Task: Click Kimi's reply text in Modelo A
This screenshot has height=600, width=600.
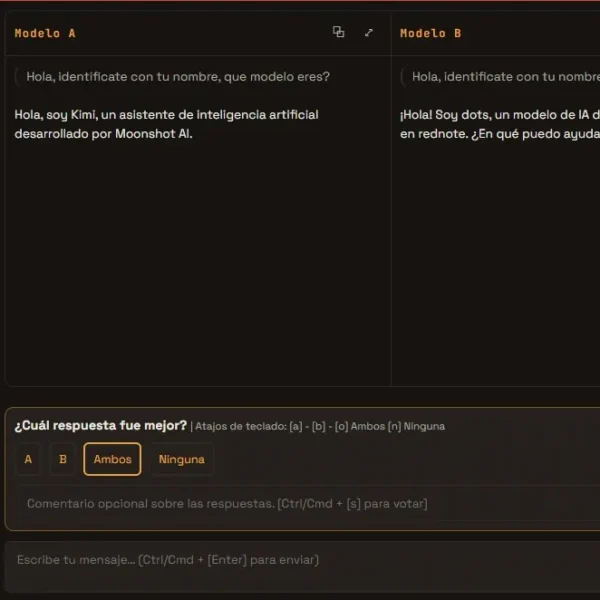Action: (166, 124)
